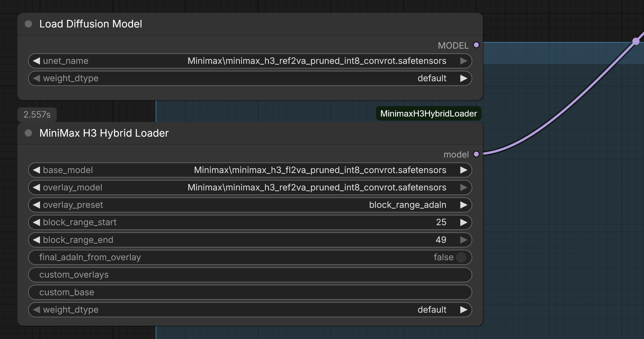The image size is (644, 339).
Task: Select the purple reroute dot on the model link
Action: [x=636, y=41]
